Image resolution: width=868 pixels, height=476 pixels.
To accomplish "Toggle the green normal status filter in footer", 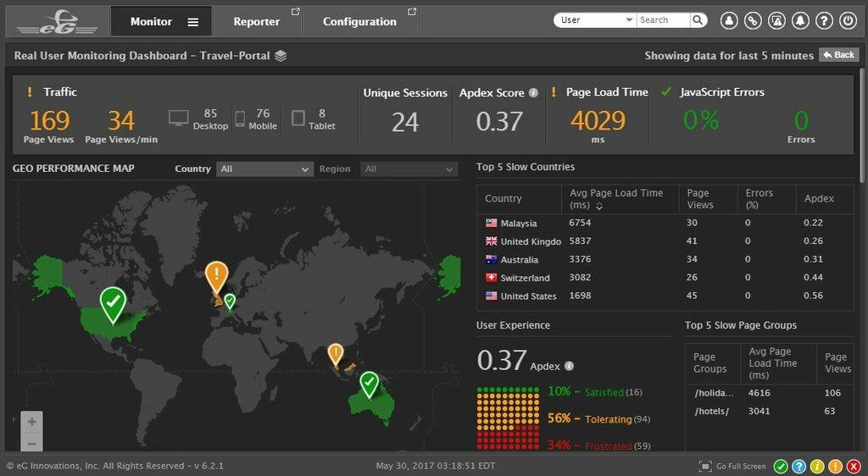I will (x=781, y=466).
